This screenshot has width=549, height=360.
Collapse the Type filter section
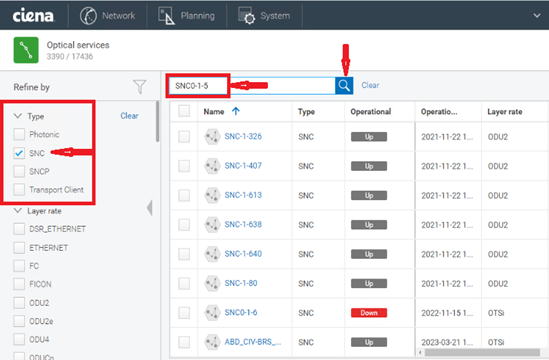click(18, 116)
